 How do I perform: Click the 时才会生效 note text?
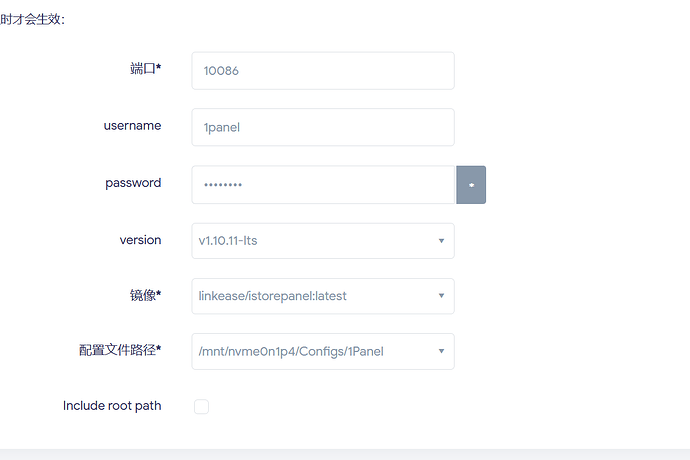tap(33, 19)
